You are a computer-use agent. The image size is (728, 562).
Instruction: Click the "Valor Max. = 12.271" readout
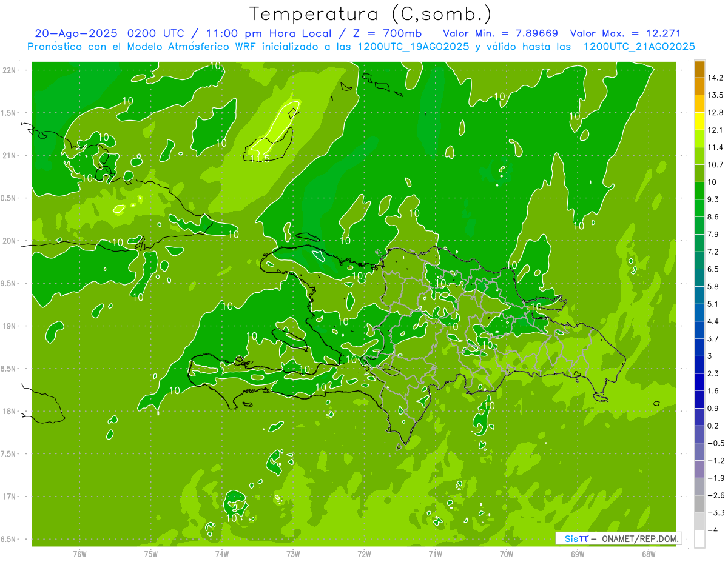[625, 33]
